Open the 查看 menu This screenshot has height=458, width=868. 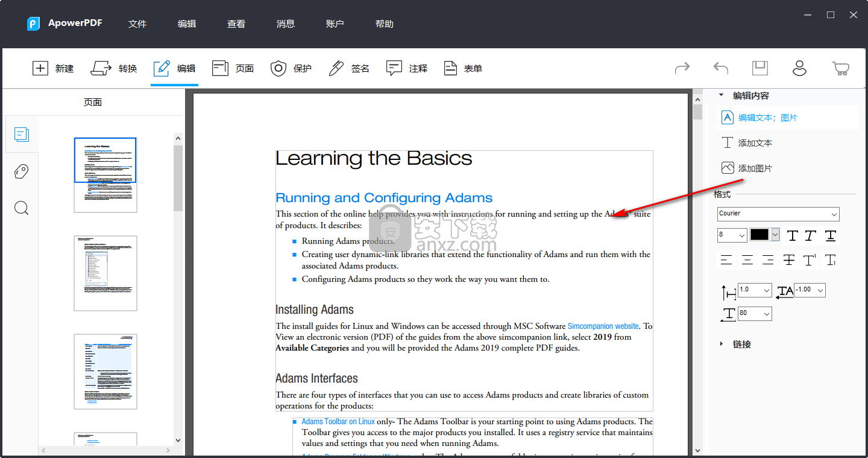[x=236, y=24]
